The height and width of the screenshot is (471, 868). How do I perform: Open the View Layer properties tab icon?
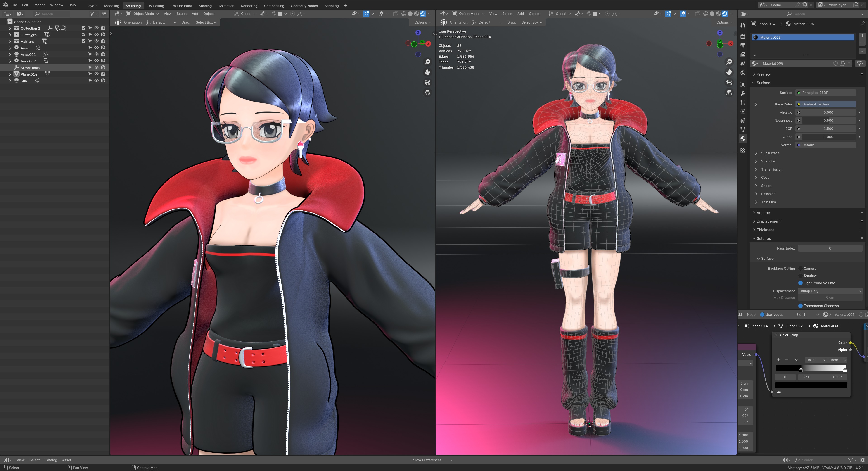(743, 55)
